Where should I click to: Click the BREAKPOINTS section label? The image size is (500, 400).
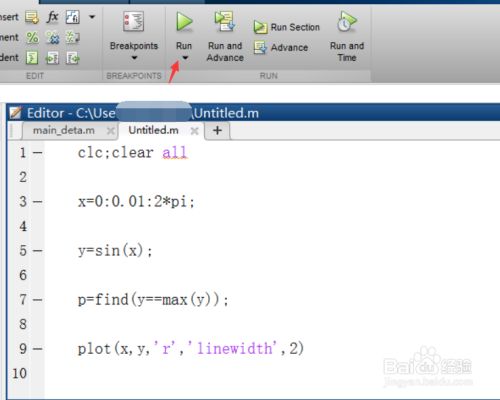point(134,76)
